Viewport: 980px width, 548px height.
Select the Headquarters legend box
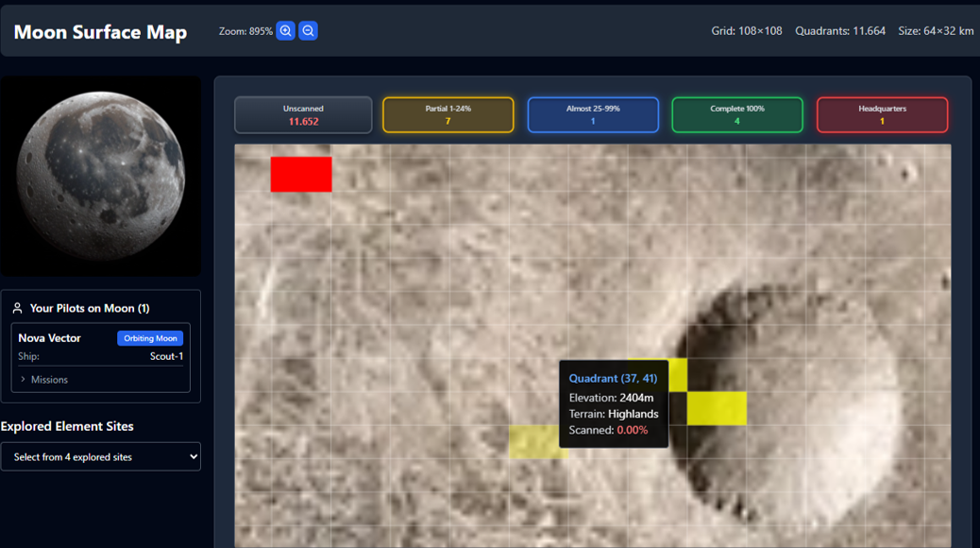(x=882, y=115)
